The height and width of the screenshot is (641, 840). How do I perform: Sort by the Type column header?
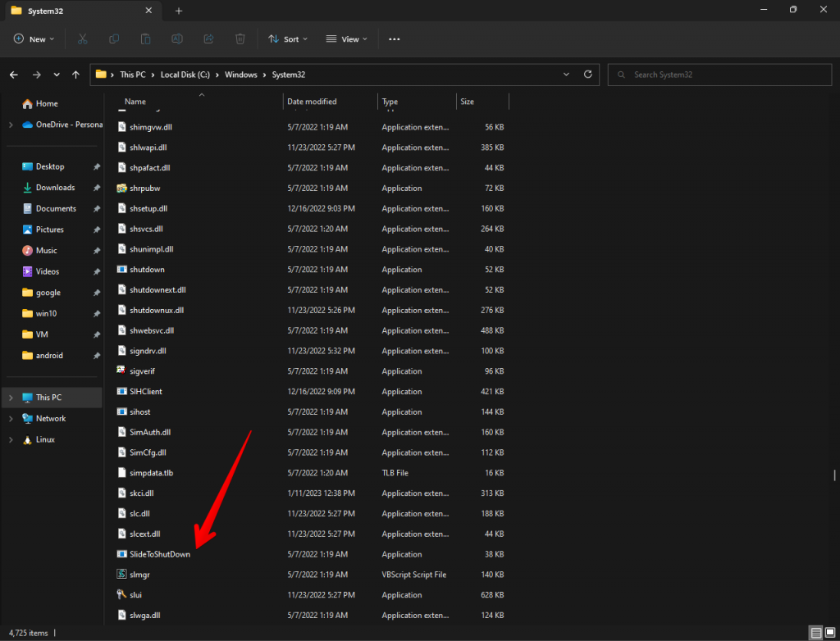(390, 102)
